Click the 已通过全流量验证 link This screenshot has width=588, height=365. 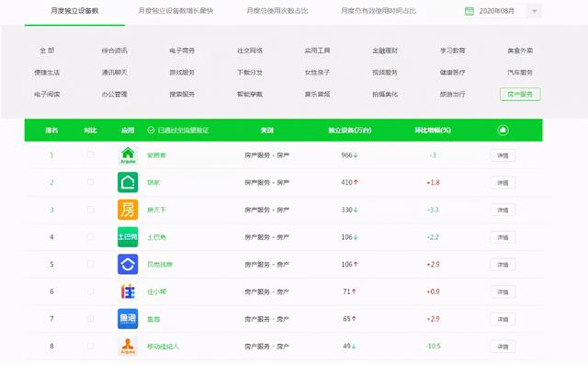(184, 131)
